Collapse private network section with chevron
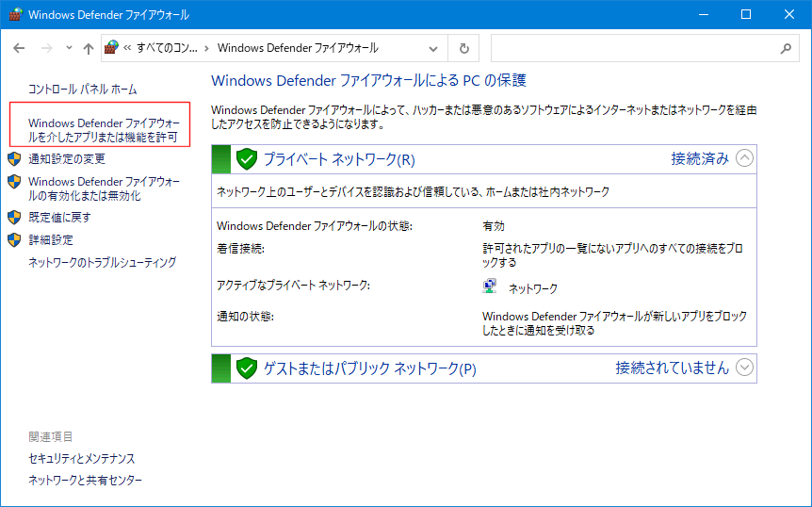Viewport: 812px width, 507px height. [744, 158]
